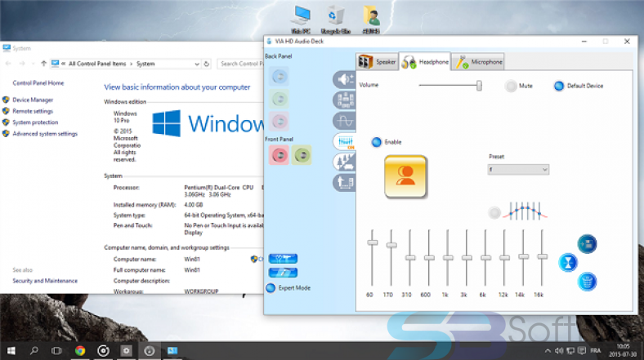
Task: Select the green Front Panel jack
Action: [x=302, y=155]
